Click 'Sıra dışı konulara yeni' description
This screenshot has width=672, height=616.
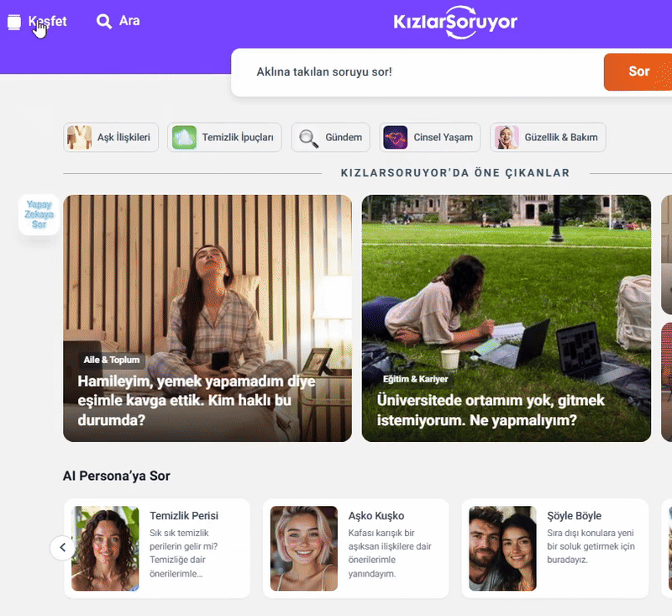pos(591,546)
